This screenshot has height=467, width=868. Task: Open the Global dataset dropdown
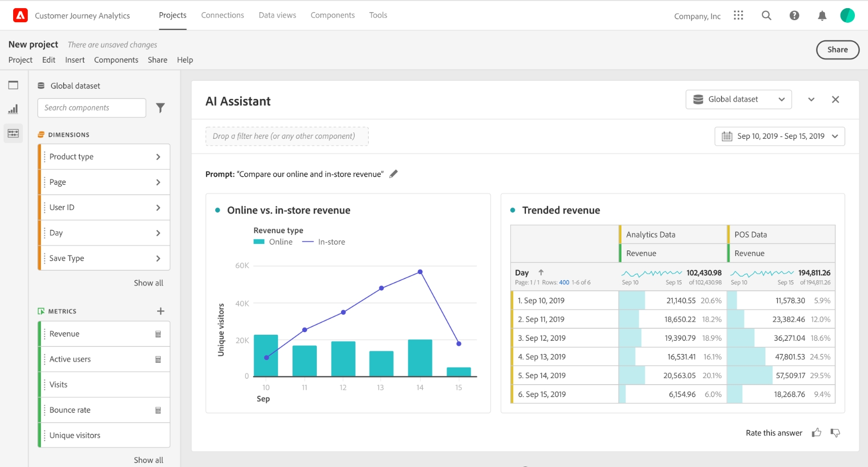[739, 99]
